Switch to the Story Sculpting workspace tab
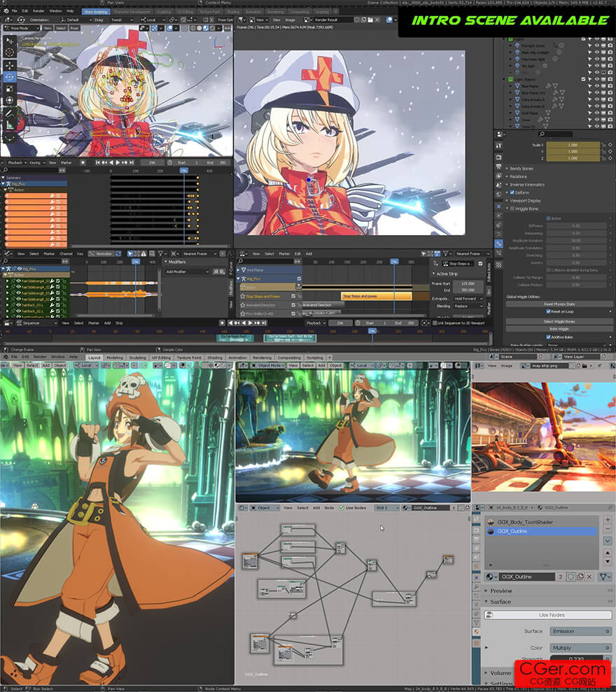Viewport: 616px width, 692px height. (95, 12)
